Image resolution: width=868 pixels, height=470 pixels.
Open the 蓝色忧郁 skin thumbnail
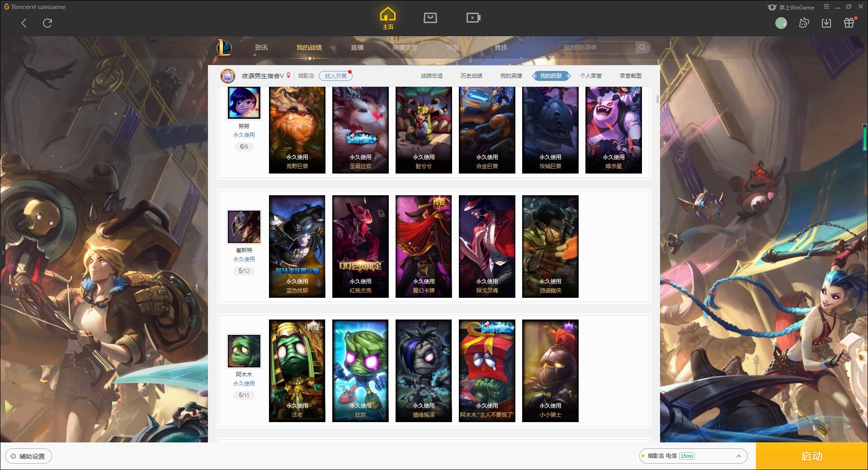tap(297, 246)
